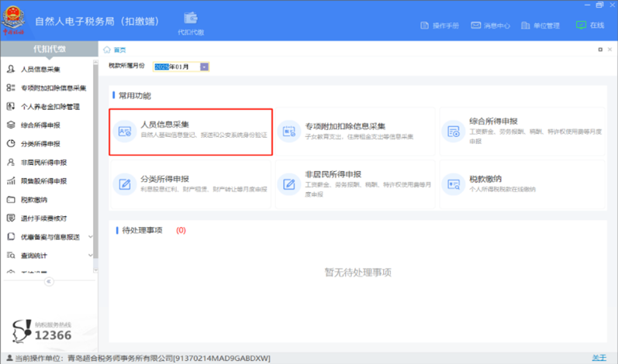Select 退付手续费核对 in the sidebar
The width and height of the screenshot is (618, 364).
pos(43,218)
